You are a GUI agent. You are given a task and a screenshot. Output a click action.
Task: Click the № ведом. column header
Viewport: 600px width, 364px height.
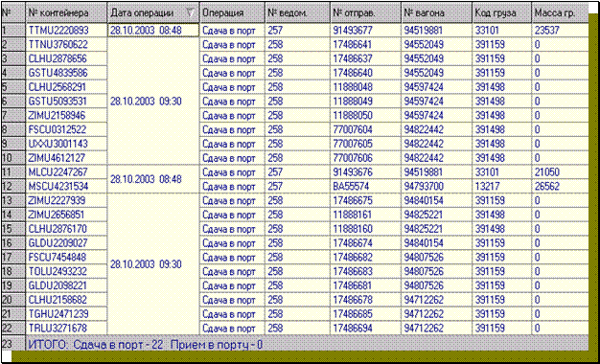pyautogui.click(x=297, y=12)
